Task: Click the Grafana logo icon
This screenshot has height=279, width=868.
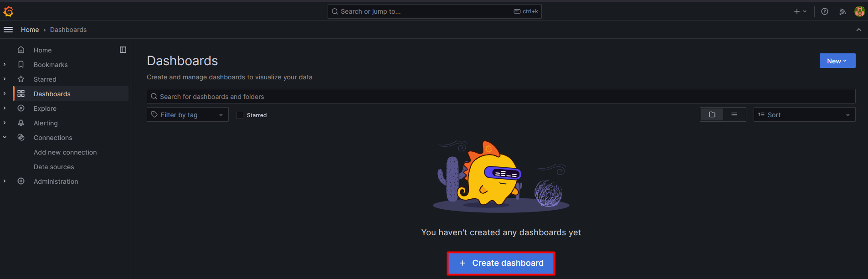Action: [8, 11]
